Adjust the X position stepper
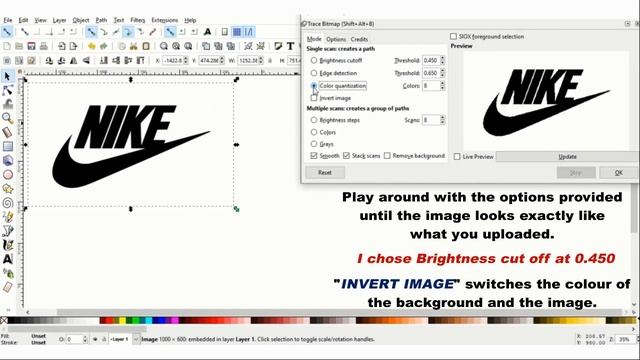Viewport: 640px width, 360px height. [x=186, y=60]
